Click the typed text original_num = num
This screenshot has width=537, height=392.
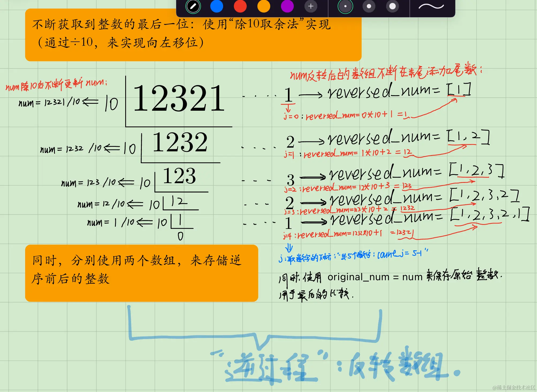point(375,277)
